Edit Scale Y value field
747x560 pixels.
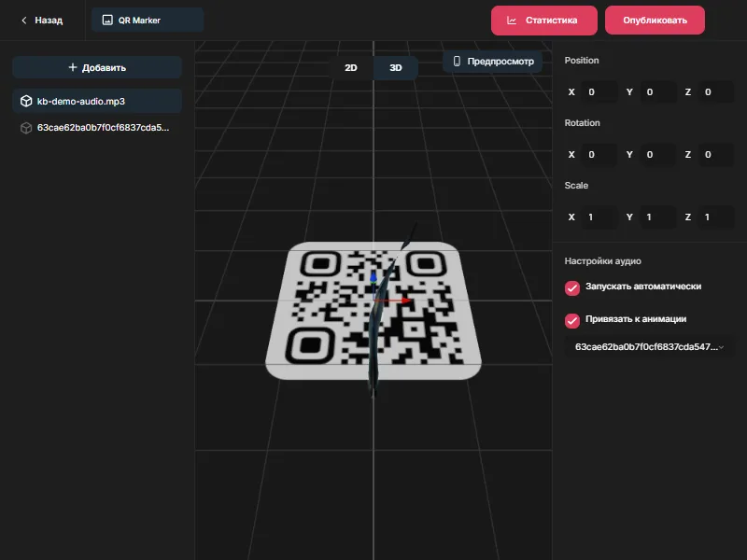[x=659, y=217]
